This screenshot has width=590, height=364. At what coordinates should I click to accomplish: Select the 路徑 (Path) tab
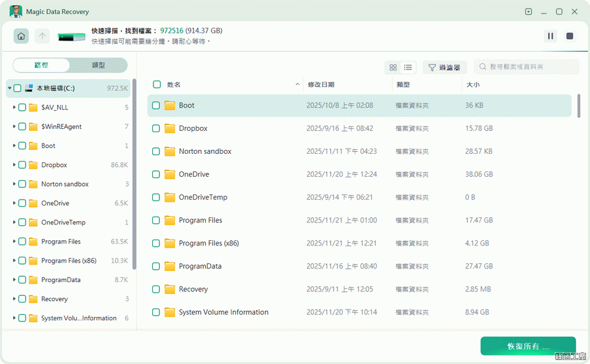(41, 65)
